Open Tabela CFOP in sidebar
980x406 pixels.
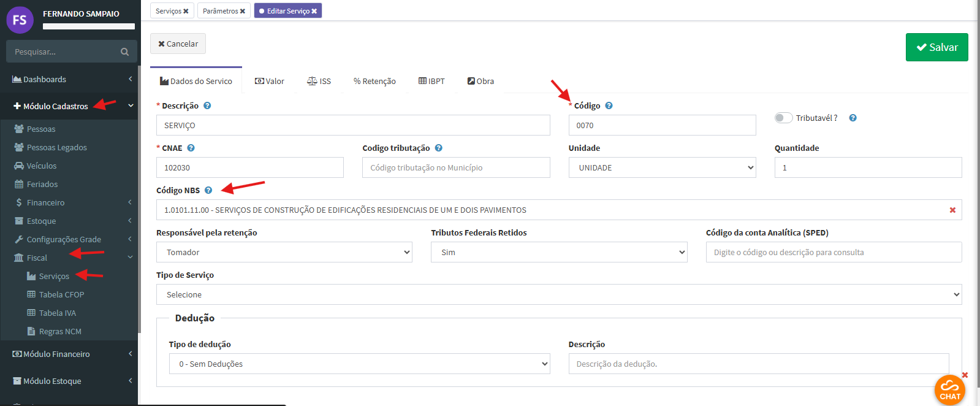point(61,294)
